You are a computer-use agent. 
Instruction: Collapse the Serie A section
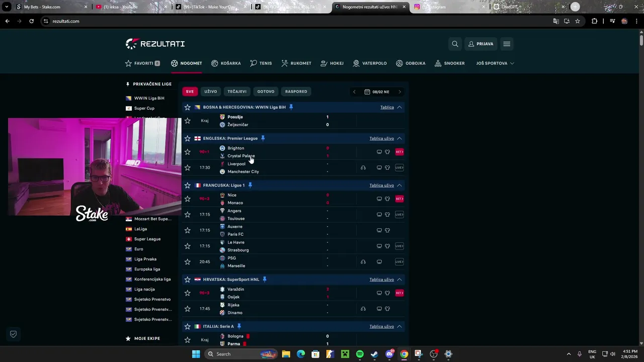tap(399, 326)
